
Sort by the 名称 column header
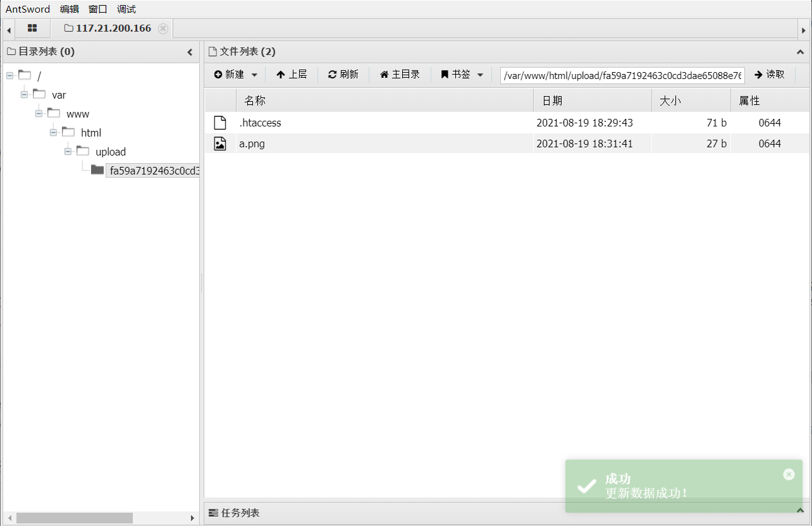384,101
